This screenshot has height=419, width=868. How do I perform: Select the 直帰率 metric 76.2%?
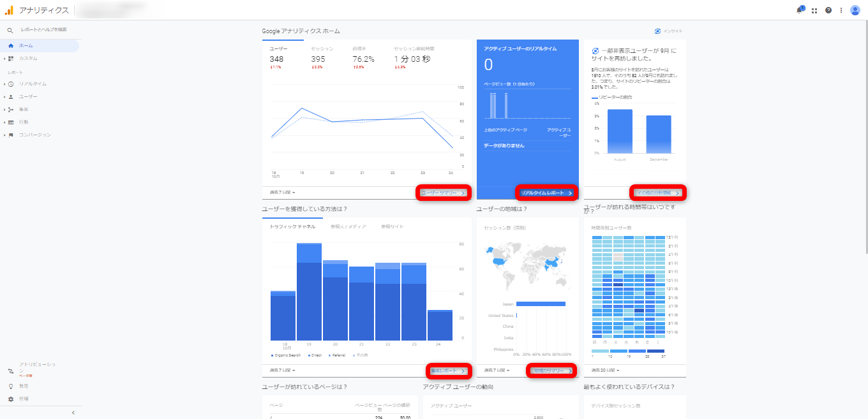pos(363,59)
